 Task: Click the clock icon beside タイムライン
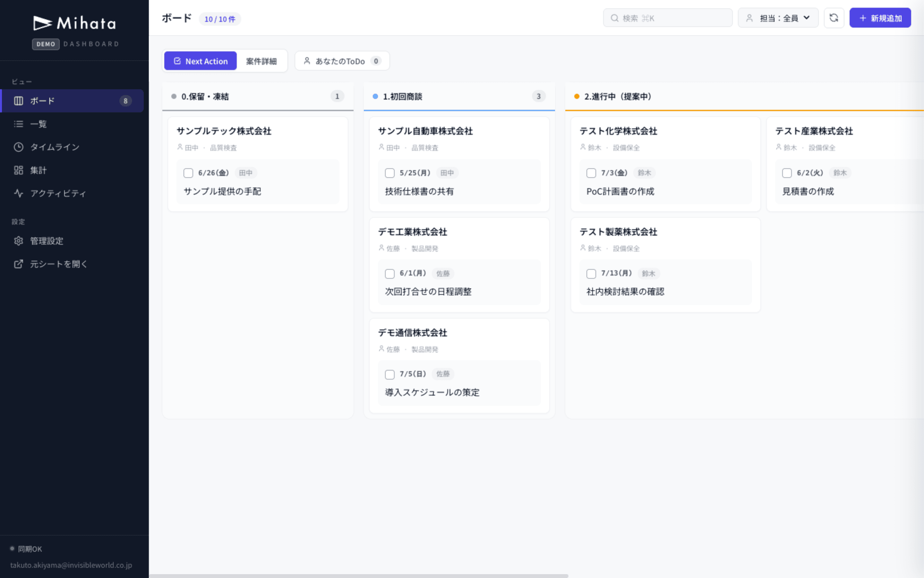(18, 147)
